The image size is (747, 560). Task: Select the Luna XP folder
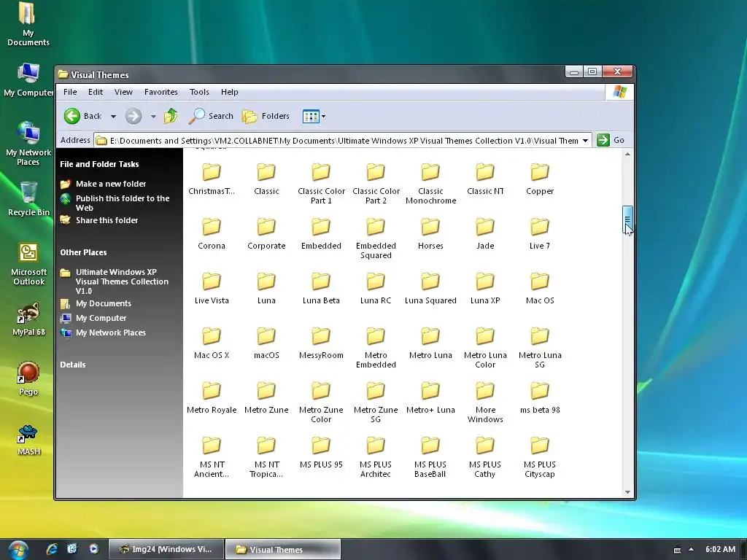coord(485,289)
